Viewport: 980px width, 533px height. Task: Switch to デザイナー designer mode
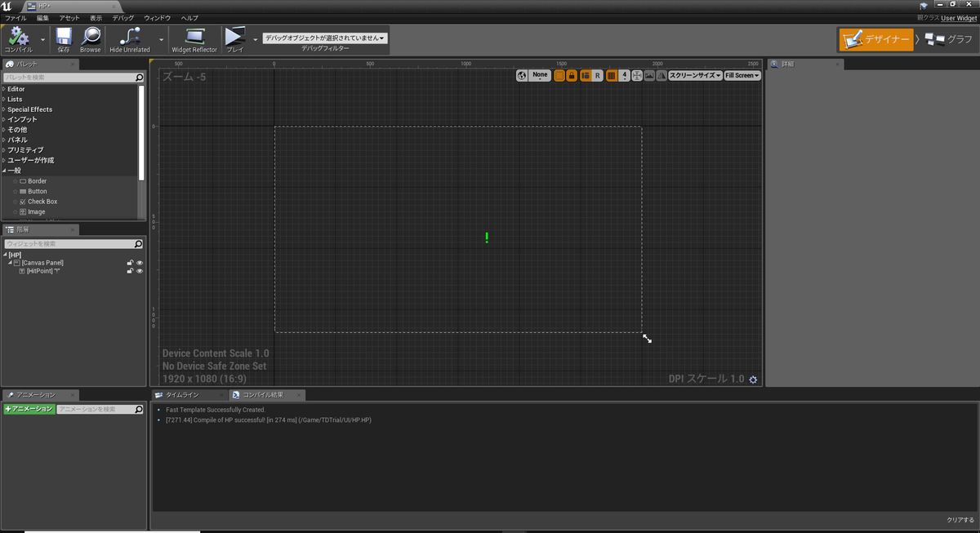(x=876, y=39)
